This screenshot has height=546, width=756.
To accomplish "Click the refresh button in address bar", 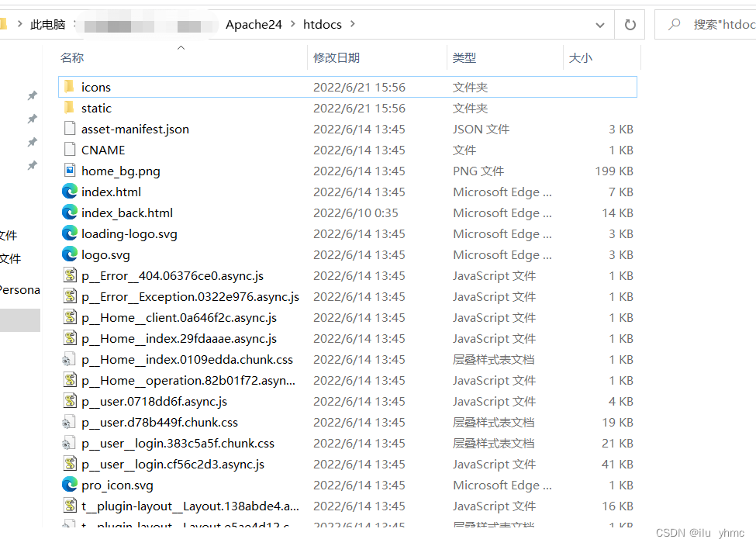I will (x=629, y=24).
